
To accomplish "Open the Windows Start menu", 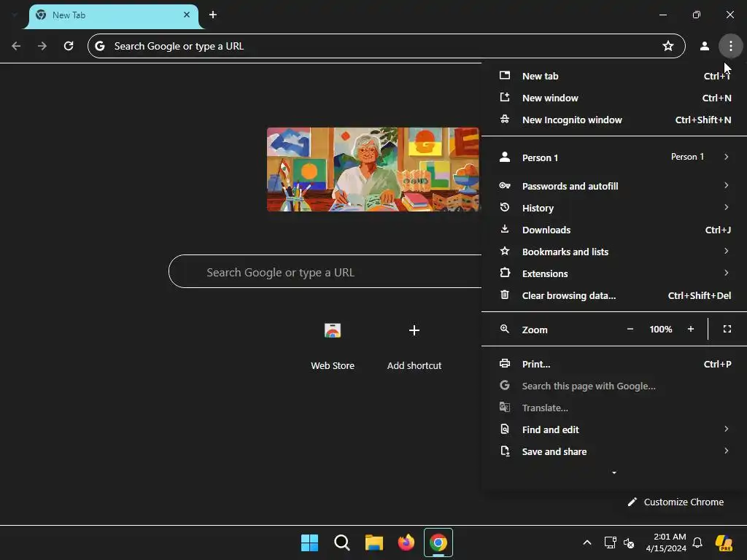I will click(309, 542).
